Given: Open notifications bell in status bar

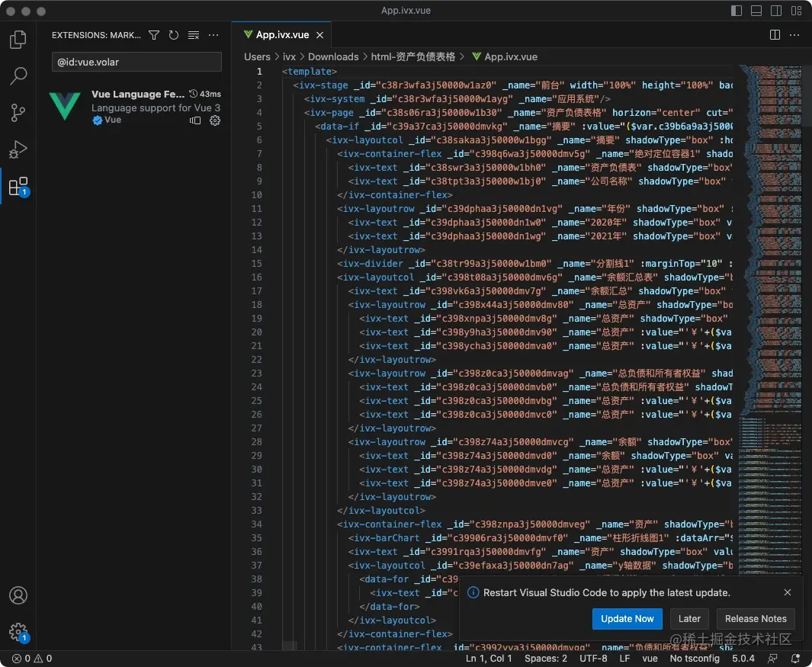Looking at the screenshot, I should point(795,659).
